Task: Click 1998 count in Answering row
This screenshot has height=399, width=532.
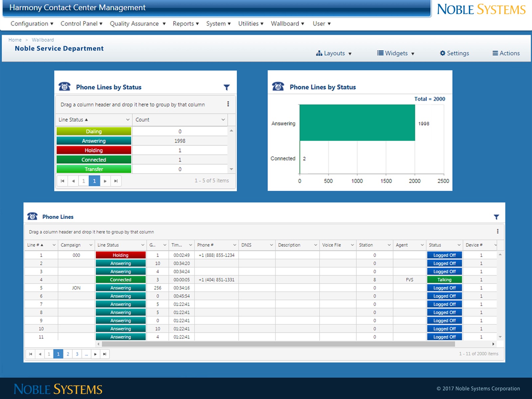Action: tap(180, 141)
